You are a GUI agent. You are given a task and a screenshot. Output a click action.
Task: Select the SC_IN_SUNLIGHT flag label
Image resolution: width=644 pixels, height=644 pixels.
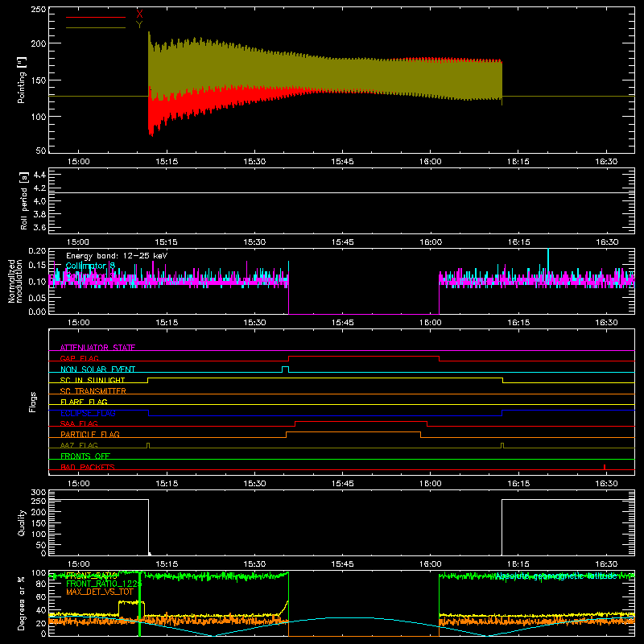click(93, 380)
